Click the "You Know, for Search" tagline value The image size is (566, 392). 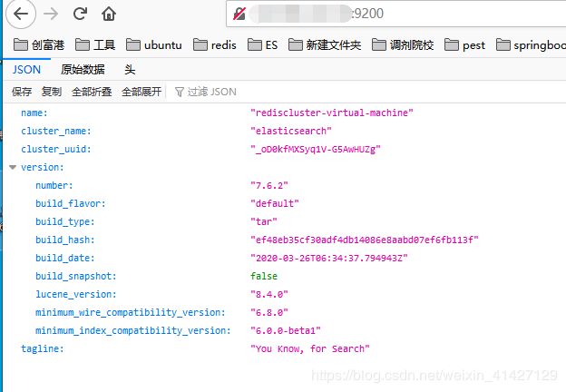(x=310, y=348)
